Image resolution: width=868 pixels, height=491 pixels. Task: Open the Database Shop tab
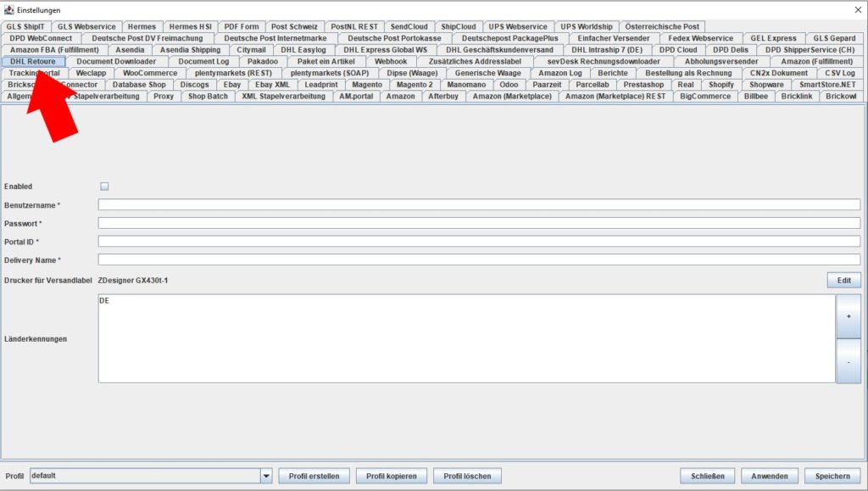[139, 85]
